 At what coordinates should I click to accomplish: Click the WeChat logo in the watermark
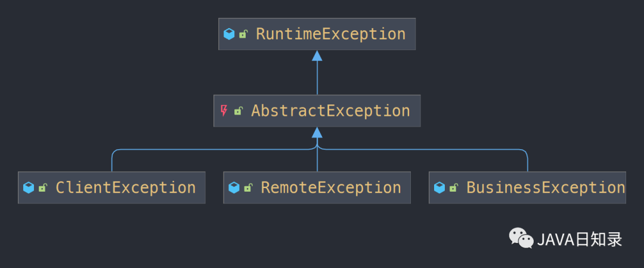(x=521, y=238)
